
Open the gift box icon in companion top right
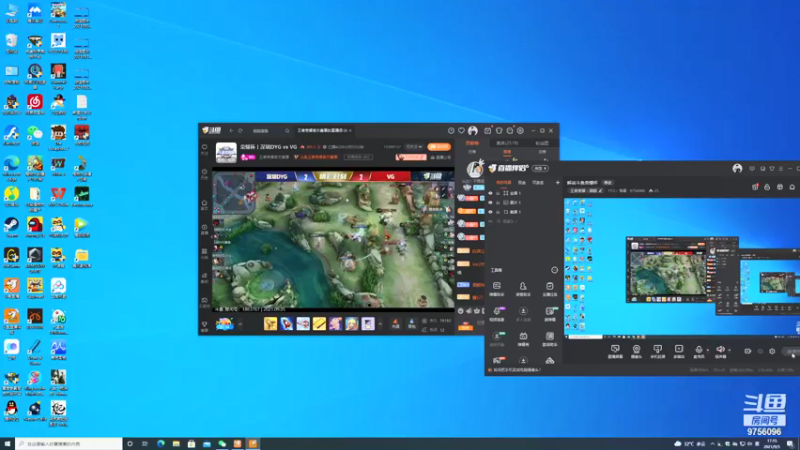[x=755, y=187]
